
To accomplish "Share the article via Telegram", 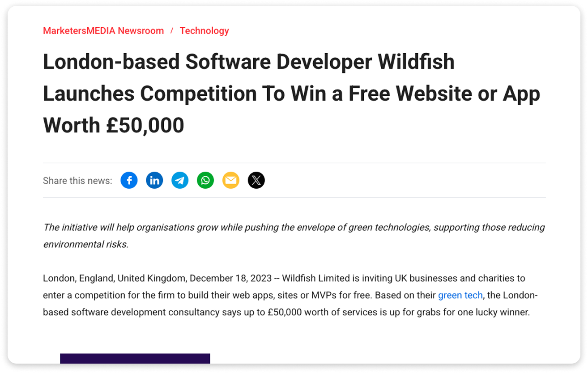I will pos(180,180).
